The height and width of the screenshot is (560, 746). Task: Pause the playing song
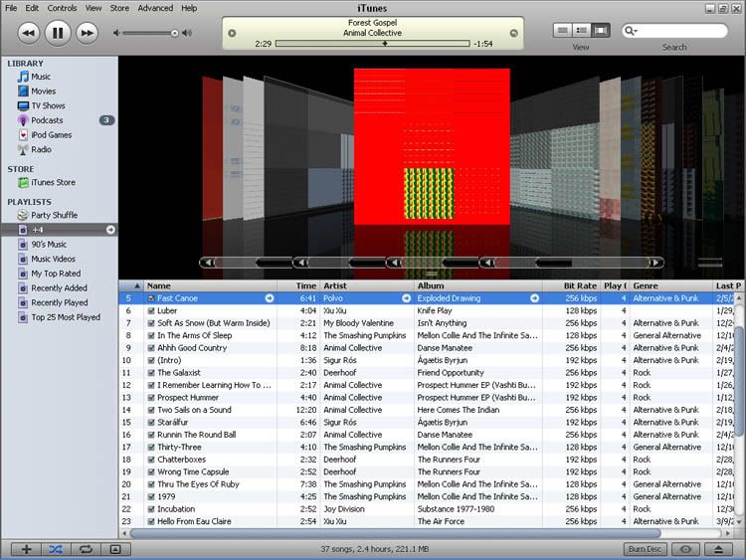[x=58, y=33]
